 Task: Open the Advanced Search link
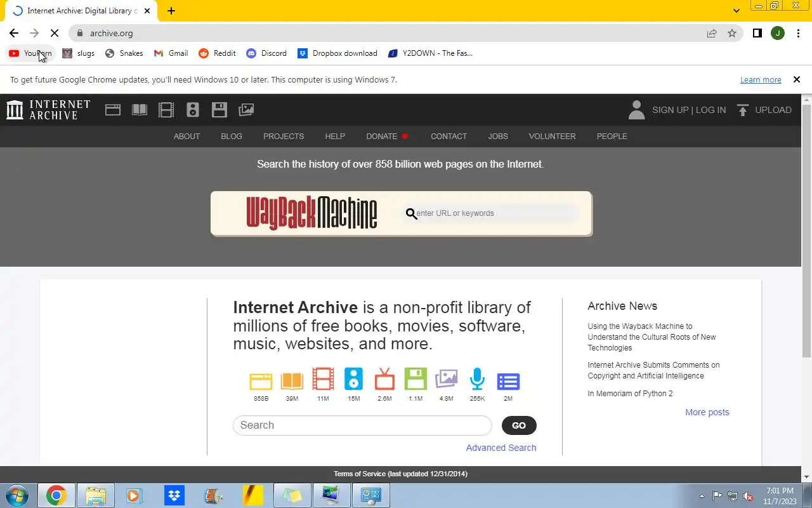(x=501, y=448)
